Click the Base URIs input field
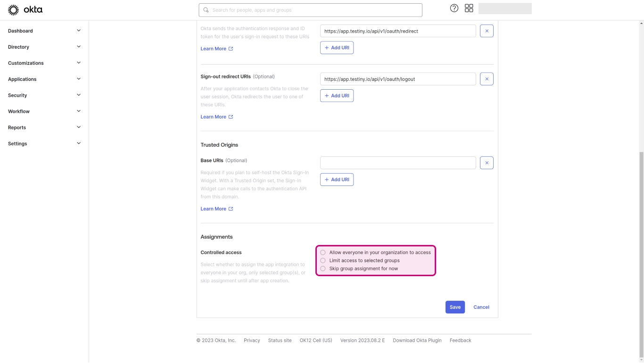644x363 pixels. (397, 163)
